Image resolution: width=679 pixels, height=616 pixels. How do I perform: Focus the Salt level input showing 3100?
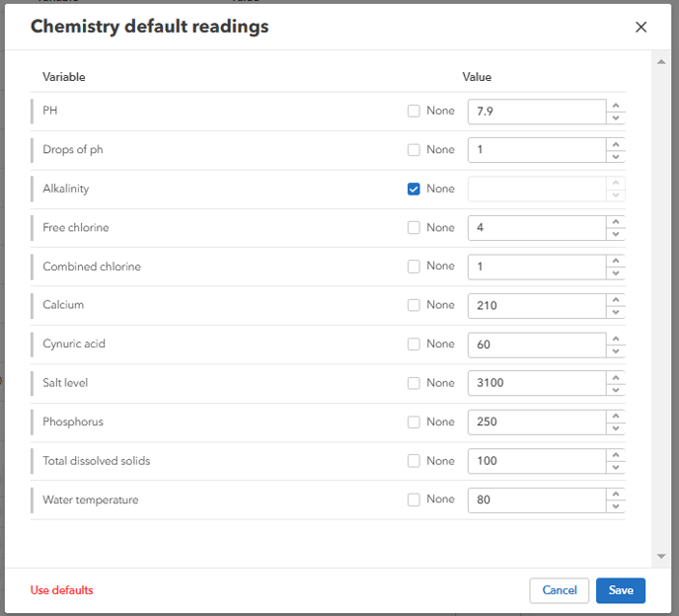pyautogui.click(x=536, y=383)
